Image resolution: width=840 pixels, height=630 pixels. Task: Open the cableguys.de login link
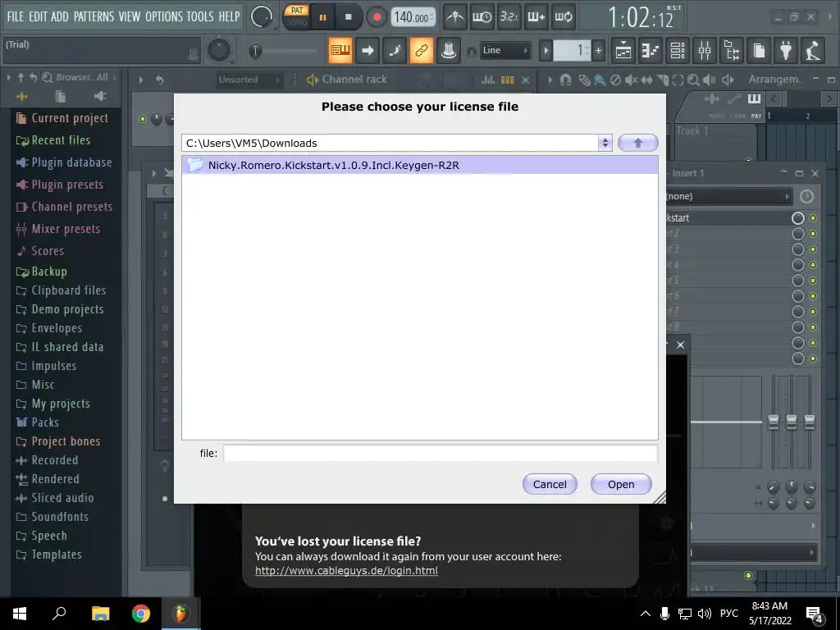346,571
